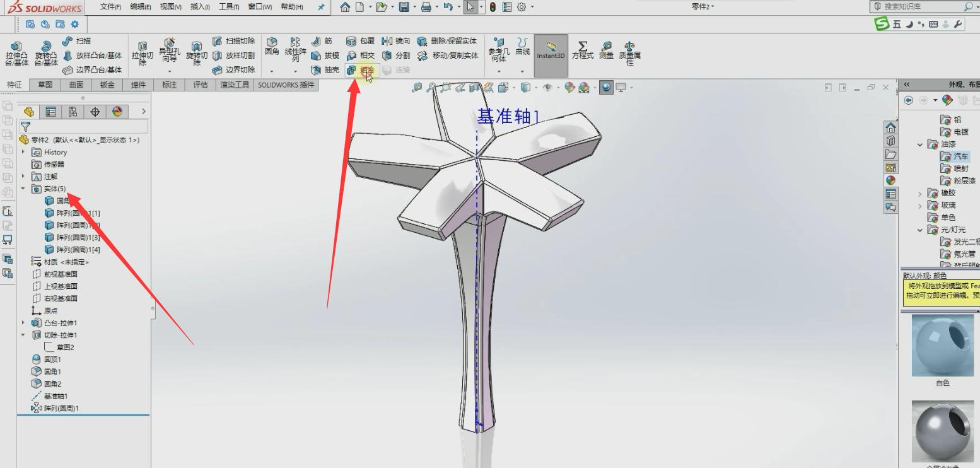
Task: Click the Instant3D toolbar button
Action: (550, 53)
